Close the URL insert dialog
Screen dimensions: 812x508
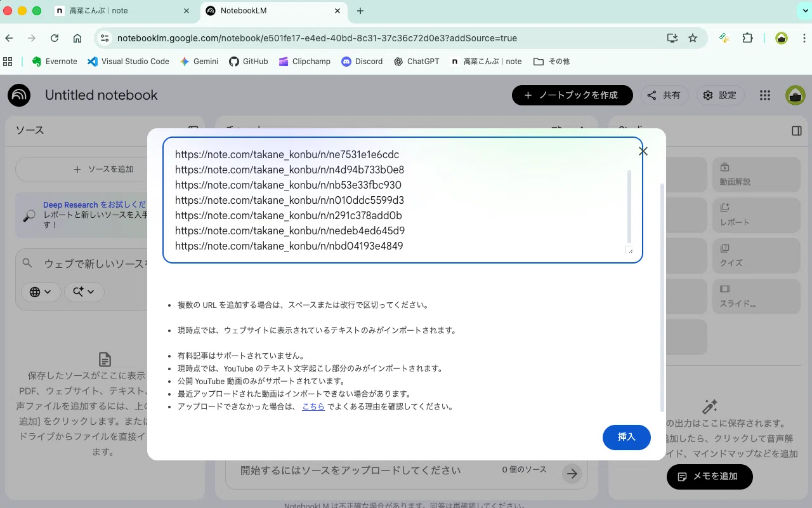tap(643, 151)
